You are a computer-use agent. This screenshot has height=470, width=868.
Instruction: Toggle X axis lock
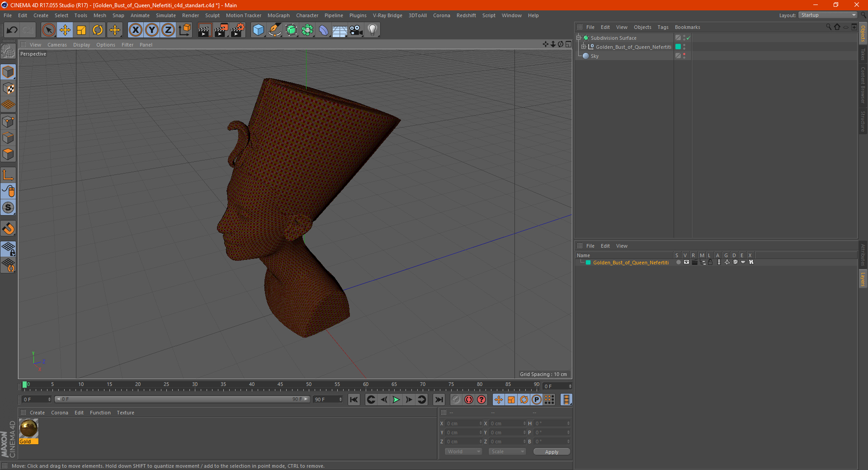point(135,30)
